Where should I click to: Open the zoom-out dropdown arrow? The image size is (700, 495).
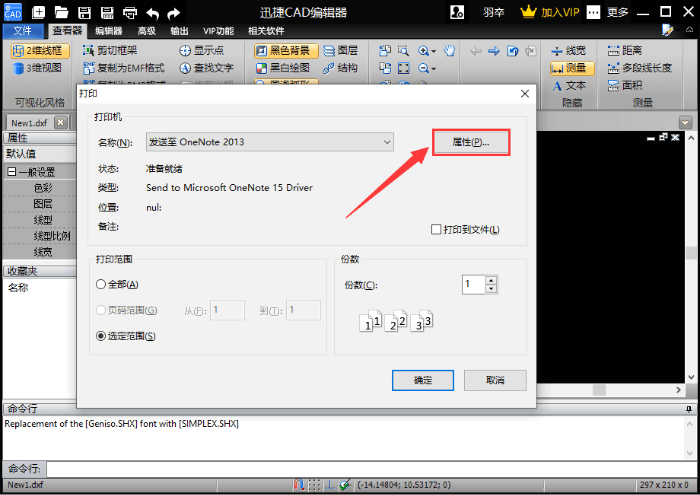pyautogui.click(x=433, y=69)
